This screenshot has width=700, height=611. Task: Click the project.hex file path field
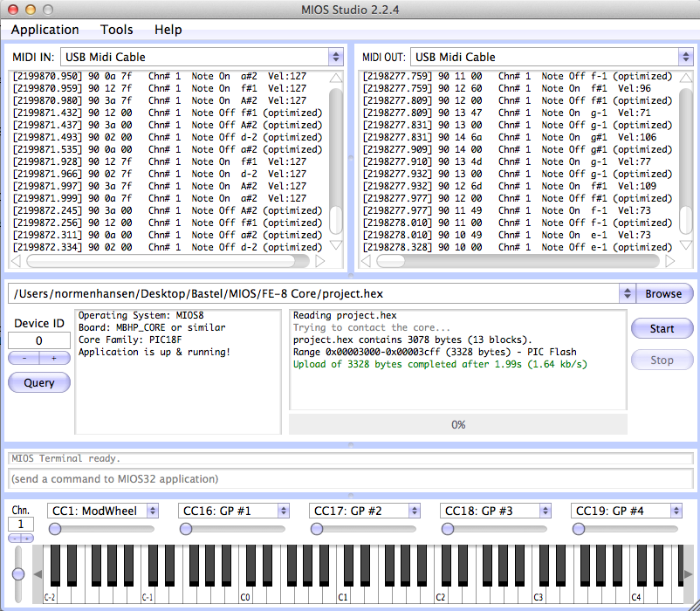pos(314,293)
